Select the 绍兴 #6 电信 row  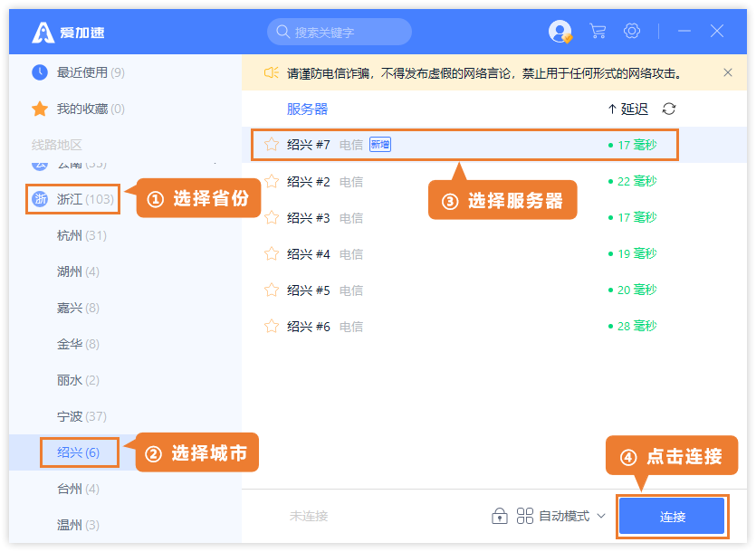click(494, 326)
